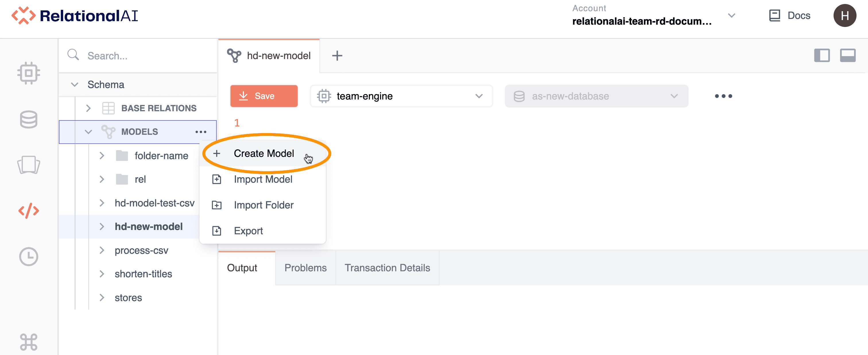Open the user avatar H
868x355 pixels.
tap(844, 15)
